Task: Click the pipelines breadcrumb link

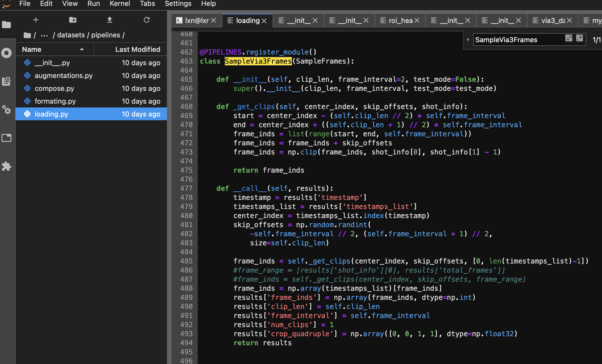Action: point(106,35)
